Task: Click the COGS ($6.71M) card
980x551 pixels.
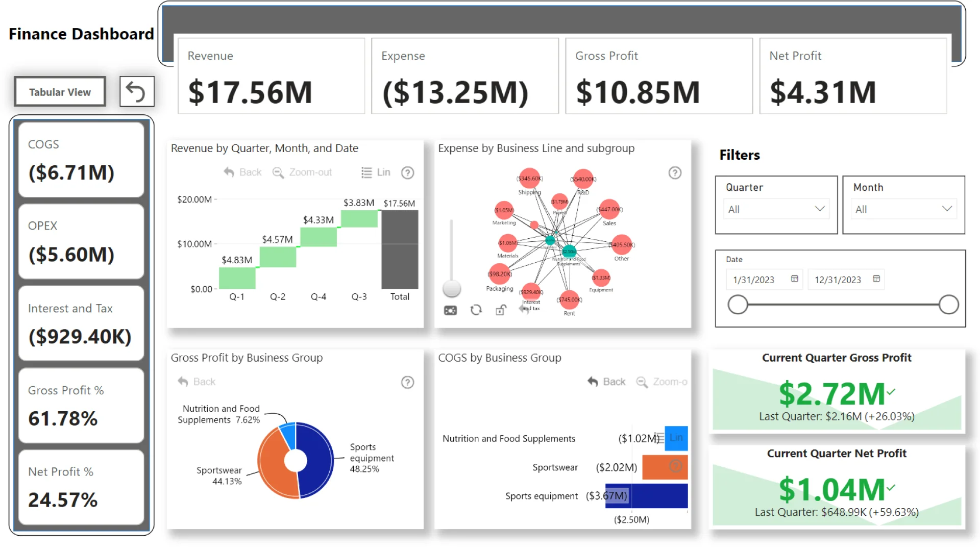Action: [x=81, y=160]
